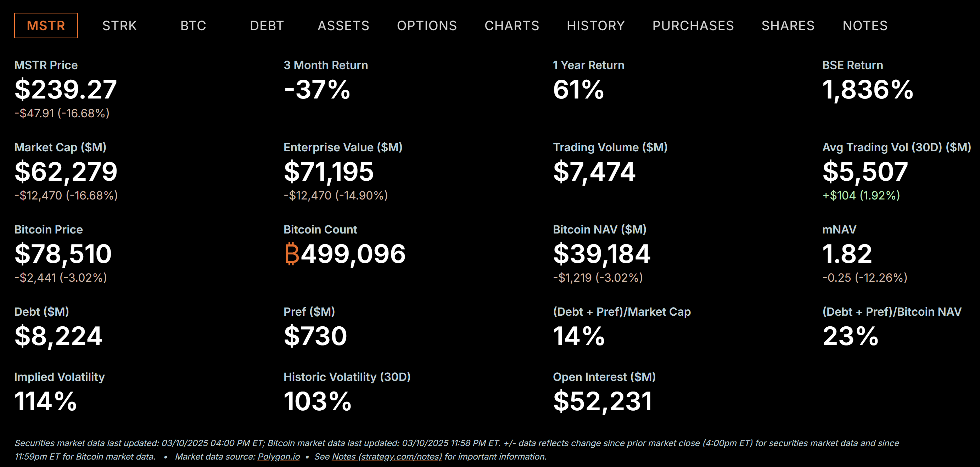Click the Open Interest value $52,231
The height and width of the screenshot is (467, 980).
(x=603, y=401)
